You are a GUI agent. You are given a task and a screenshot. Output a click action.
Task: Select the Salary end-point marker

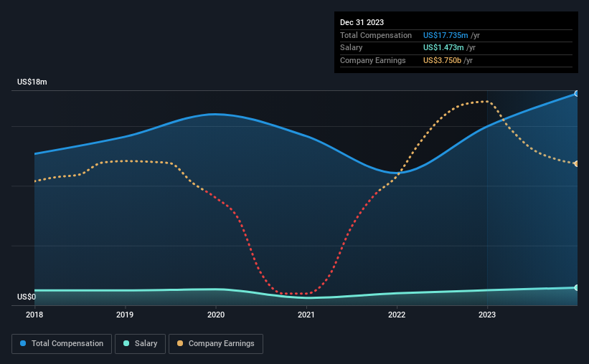pos(577,287)
